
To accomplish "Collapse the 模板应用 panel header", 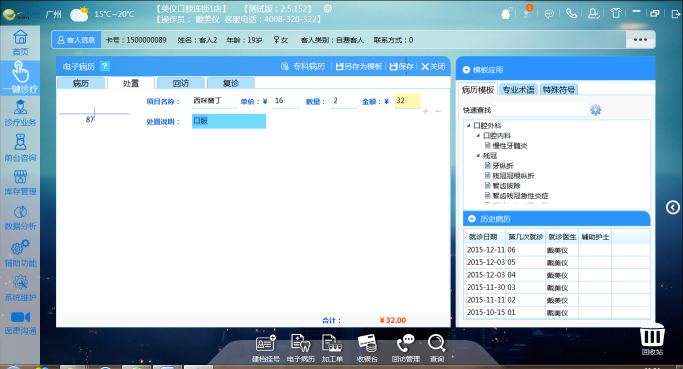I will point(466,70).
